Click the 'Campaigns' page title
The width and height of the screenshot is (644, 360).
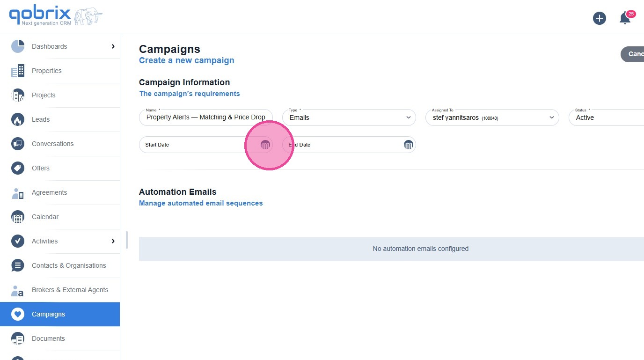(x=169, y=49)
